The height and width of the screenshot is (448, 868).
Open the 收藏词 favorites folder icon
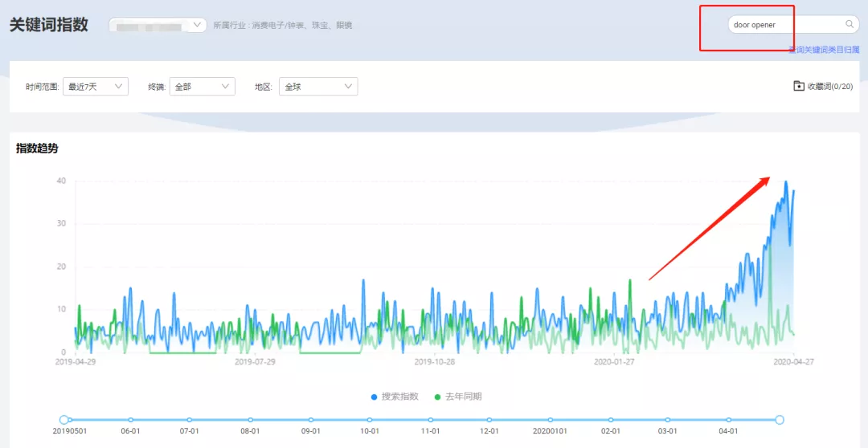[799, 86]
